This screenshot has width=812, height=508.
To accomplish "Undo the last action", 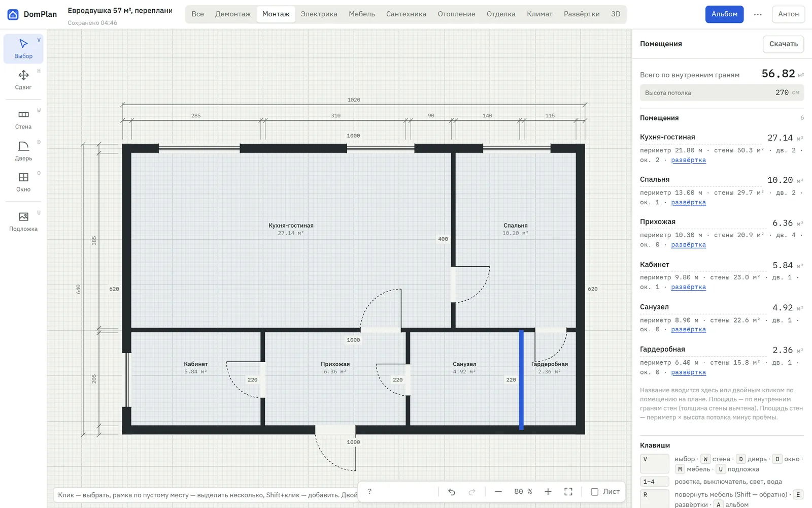I will (x=452, y=492).
